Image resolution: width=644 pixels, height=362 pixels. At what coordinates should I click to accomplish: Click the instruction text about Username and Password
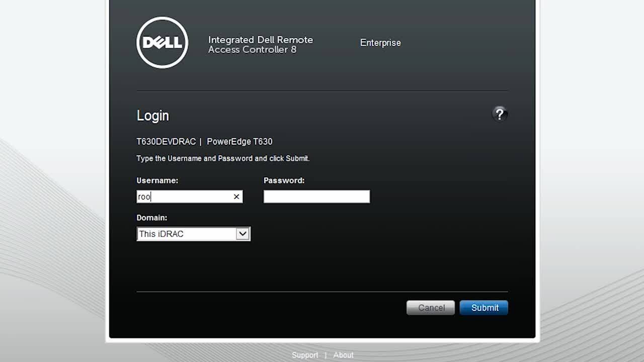tap(223, 158)
